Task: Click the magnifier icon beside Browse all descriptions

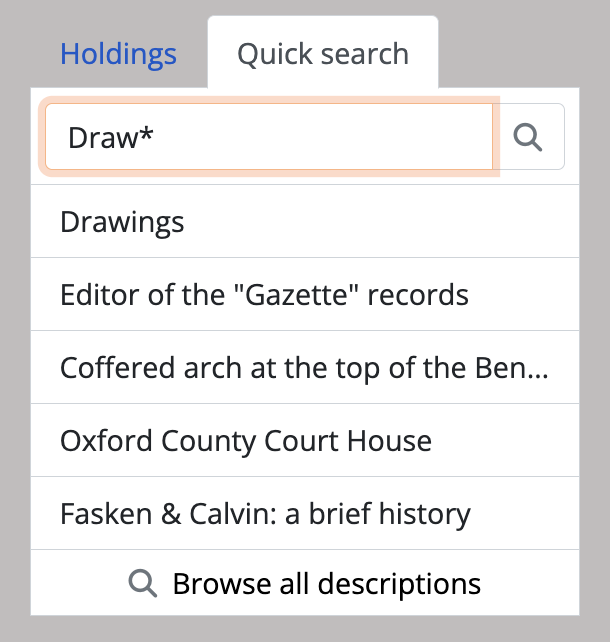Action: pos(144,583)
